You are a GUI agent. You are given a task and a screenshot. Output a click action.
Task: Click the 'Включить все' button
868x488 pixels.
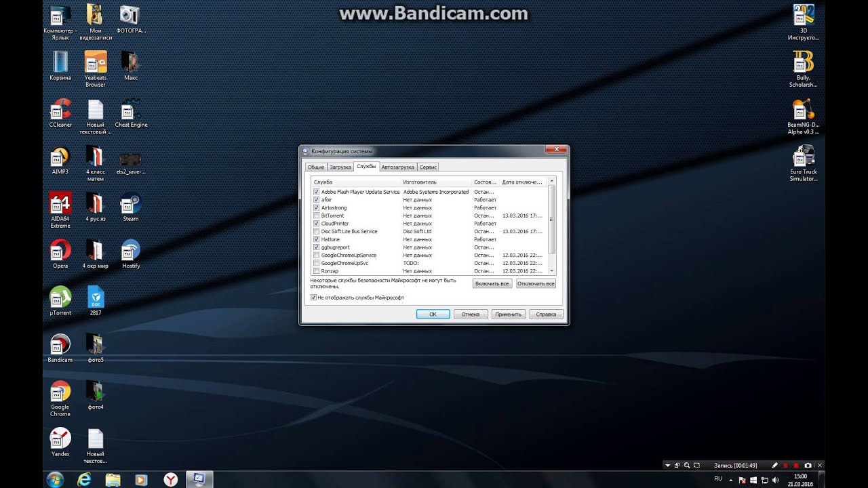tap(492, 283)
